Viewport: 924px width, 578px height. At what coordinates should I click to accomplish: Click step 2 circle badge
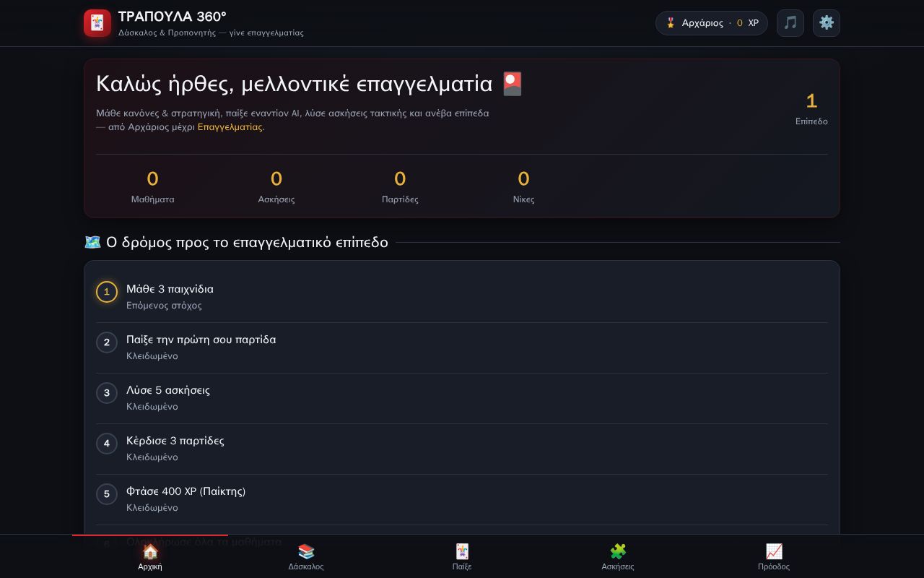107,342
